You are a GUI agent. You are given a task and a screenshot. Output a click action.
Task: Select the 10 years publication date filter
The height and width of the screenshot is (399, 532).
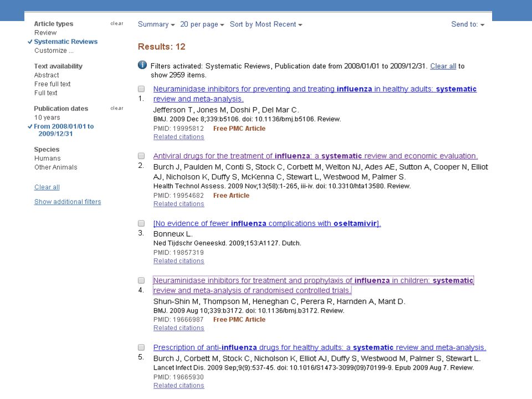pos(47,117)
